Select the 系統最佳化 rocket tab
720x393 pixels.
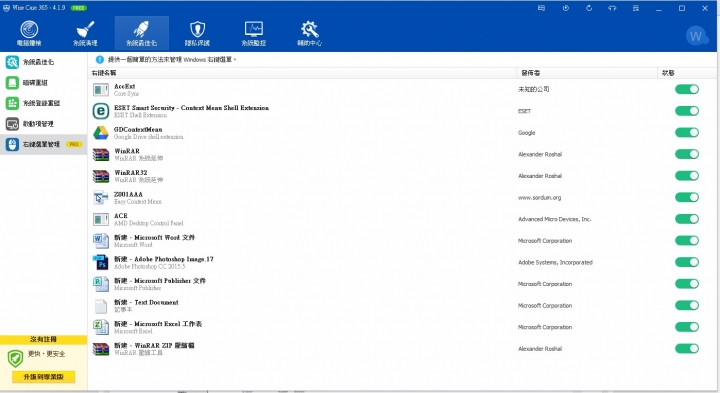[141, 33]
